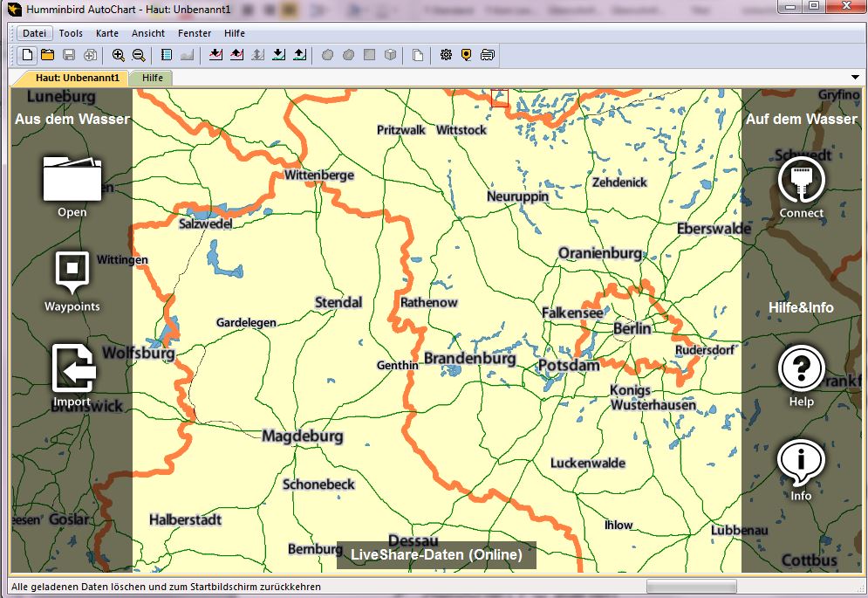Open Help via the question mark icon
868x598 pixels.
pyautogui.click(x=801, y=368)
